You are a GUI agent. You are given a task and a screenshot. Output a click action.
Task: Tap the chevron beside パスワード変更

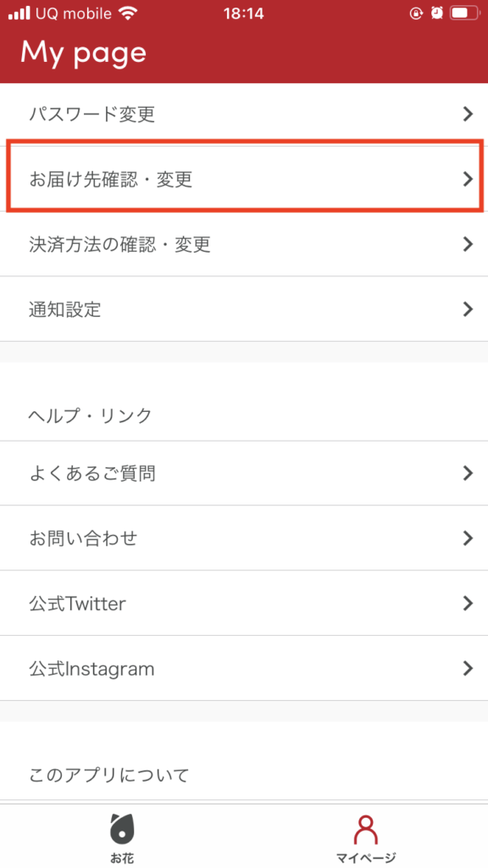coord(468,114)
